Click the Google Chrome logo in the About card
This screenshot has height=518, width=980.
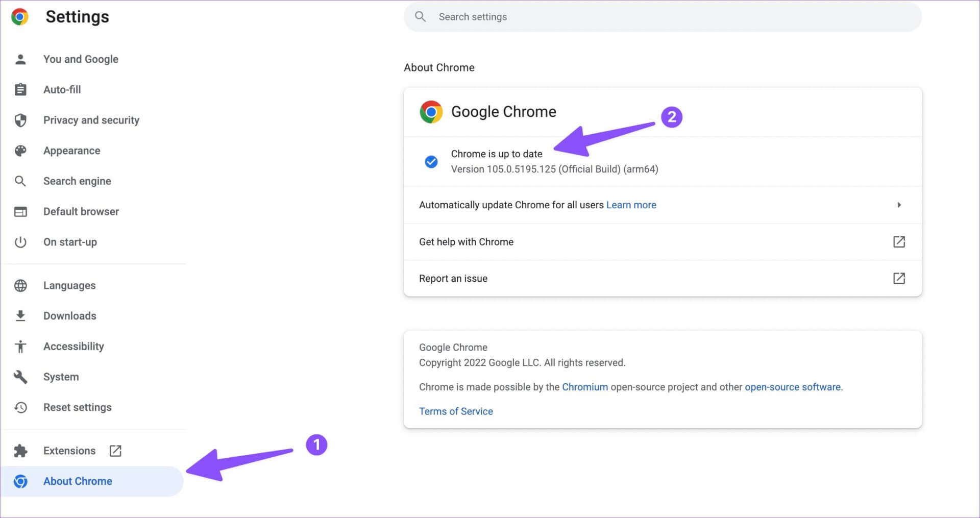[x=431, y=112]
